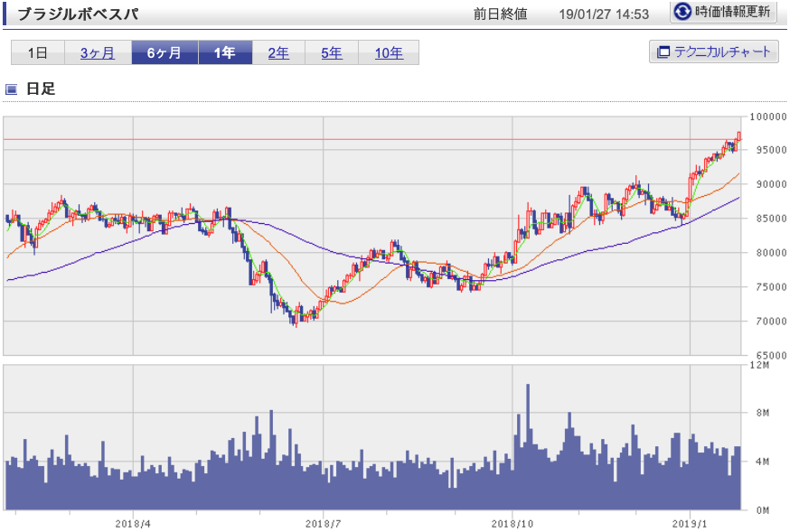Image resolution: width=799 pixels, height=532 pixels.
Task: Open the テクニカルチャート button
Action: (713, 52)
